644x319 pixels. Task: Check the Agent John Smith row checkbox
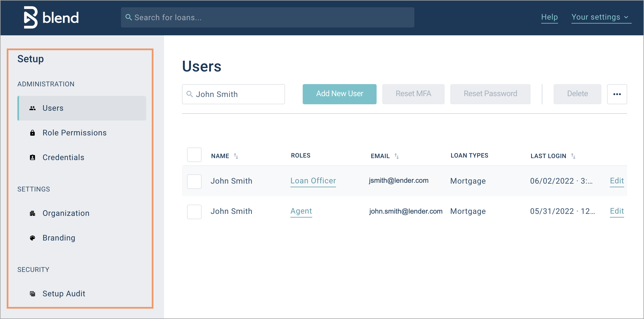coord(194,212)
